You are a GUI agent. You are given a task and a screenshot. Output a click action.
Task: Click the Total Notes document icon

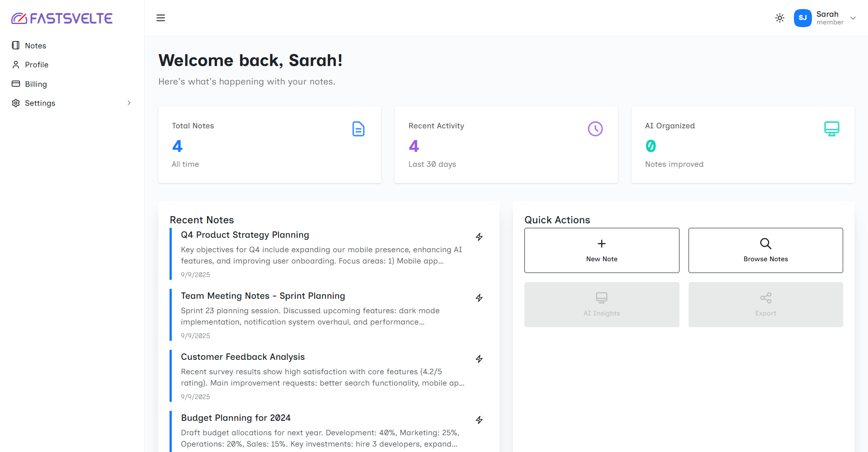click(358, 129)
